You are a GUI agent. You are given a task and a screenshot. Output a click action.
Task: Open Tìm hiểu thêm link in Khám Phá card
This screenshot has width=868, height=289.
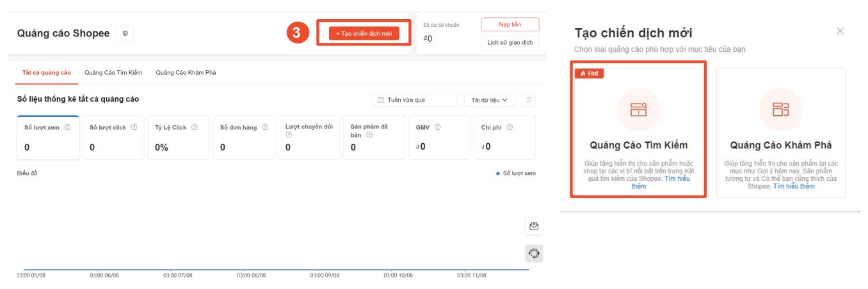point(794,186)
